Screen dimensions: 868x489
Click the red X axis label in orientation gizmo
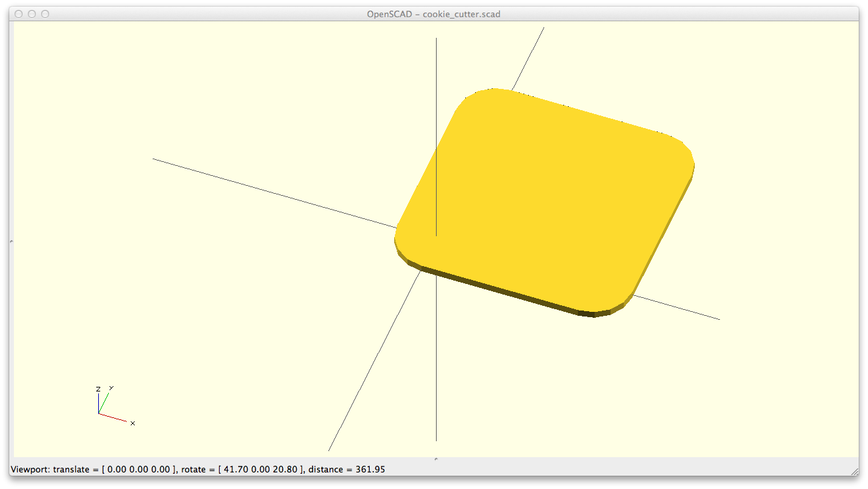[133, 423]
